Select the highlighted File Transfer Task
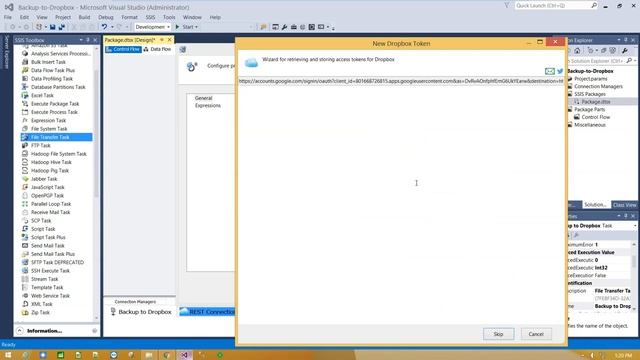This screenshot has height=360, width=640. click(x=57, y=137)
